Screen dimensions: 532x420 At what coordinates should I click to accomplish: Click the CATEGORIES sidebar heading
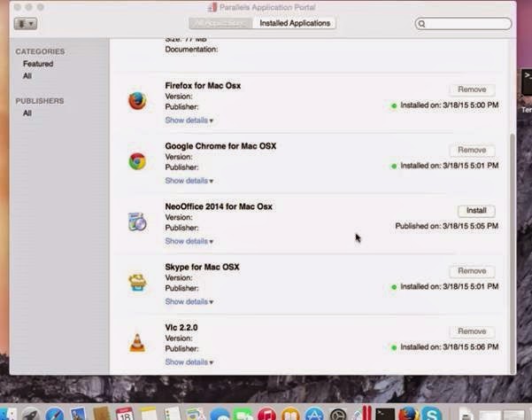pyautogui.click(x=40, y=51)
